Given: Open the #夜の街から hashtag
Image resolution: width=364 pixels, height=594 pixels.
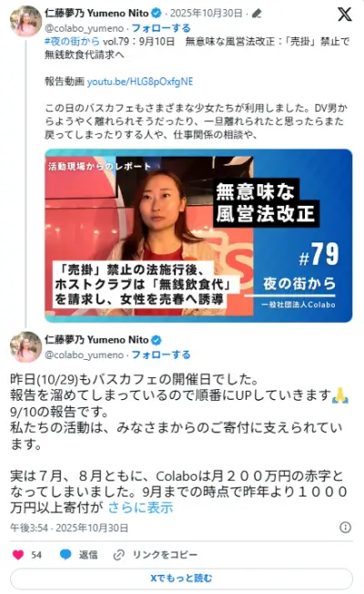Looking at the screenshot, I should [72, 41].
